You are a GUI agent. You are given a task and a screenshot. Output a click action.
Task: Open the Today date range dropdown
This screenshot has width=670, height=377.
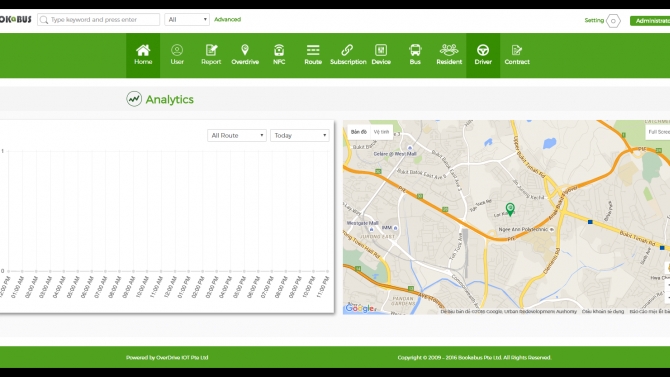click(300, 135)
